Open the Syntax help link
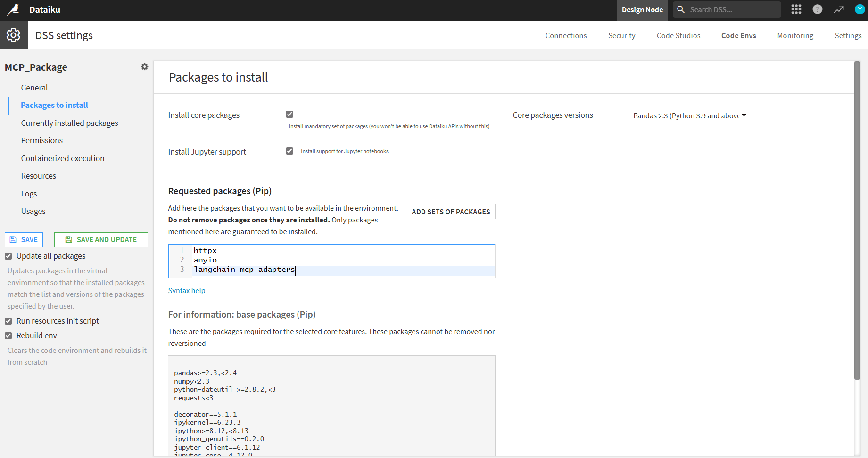868x458 pixels. 187,290
